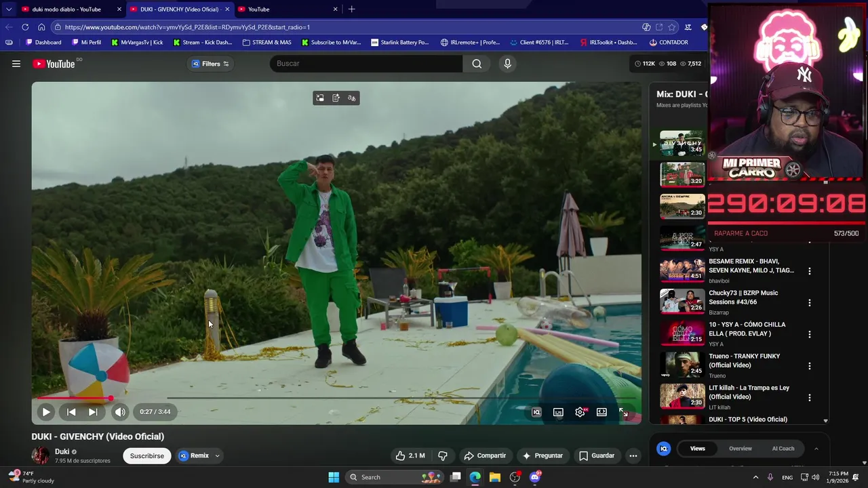
Task: Click the Buscar search field
Action: coord(366,64)
